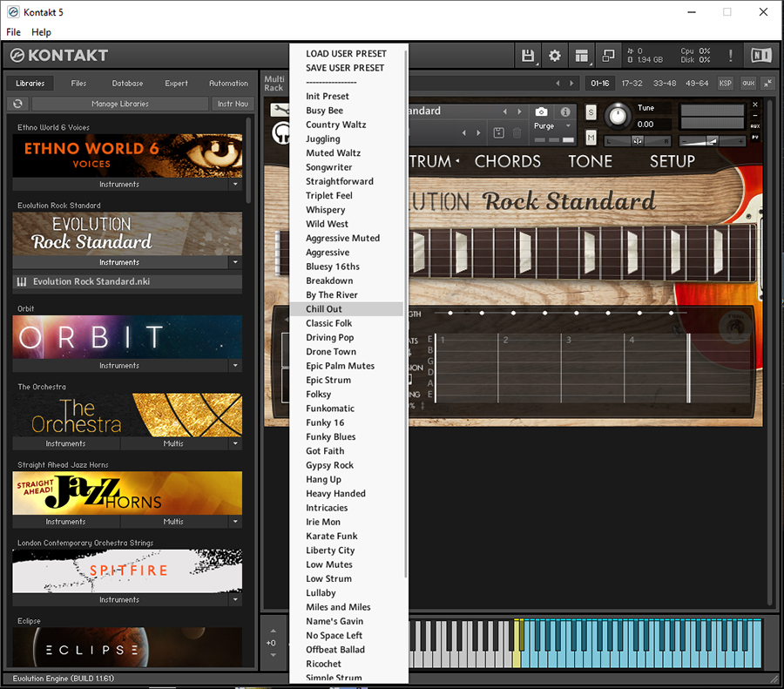Toggle the browser layout panel icon

[x=582, y=56]
